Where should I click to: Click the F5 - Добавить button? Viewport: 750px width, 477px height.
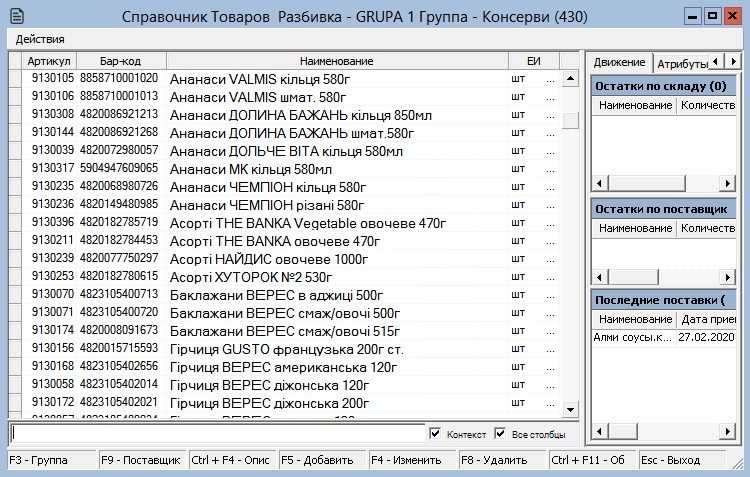(x=317, y=460)
